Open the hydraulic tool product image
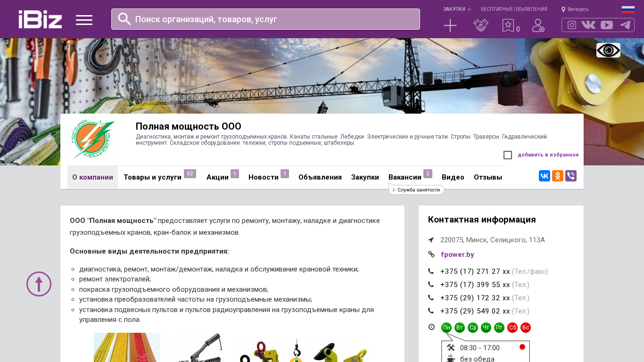The image size is (644, 362). (x=198, y=347)
